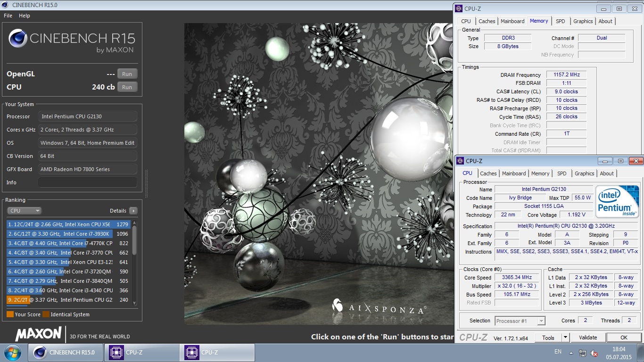Switch to second CPU-Z taskbar button

click(x=217, y=353)
